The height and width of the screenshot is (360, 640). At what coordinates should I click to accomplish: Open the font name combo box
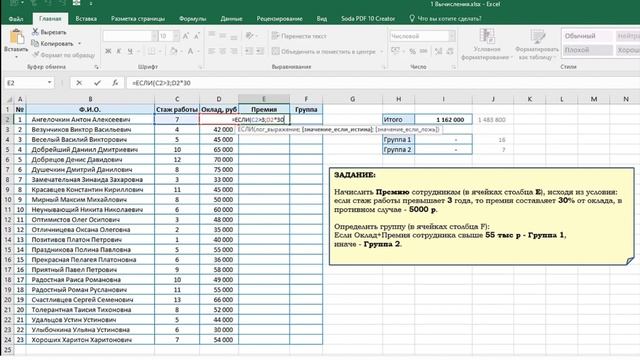coord(130,36)
